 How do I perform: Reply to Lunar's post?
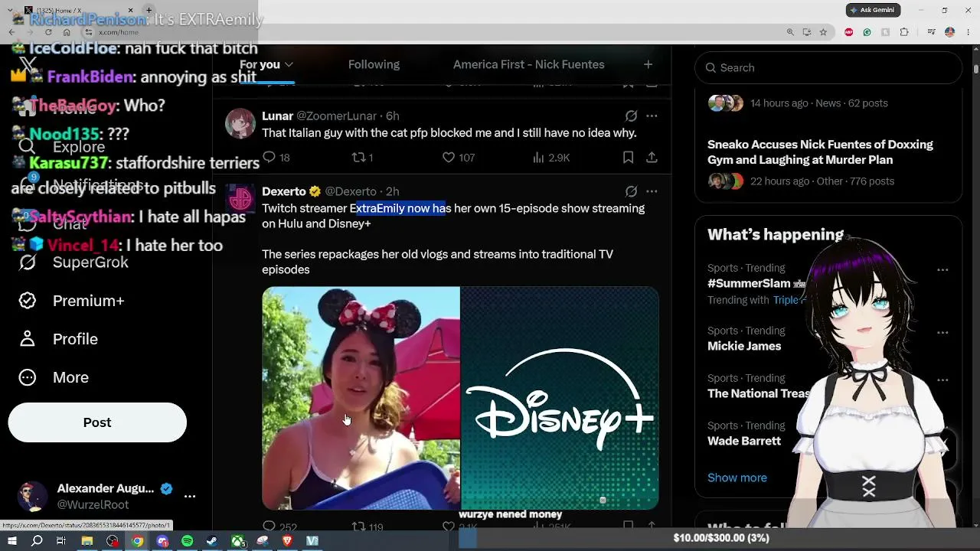[269, 158]
